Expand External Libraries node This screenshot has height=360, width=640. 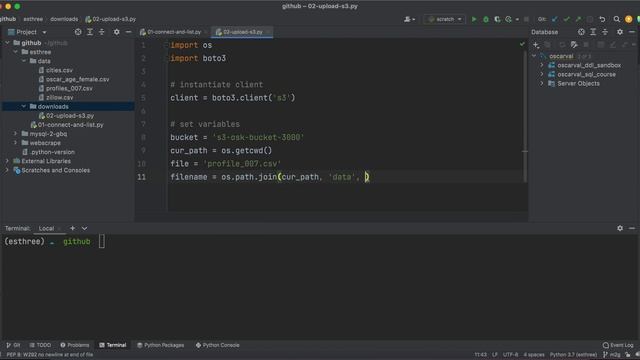coord(7,161)
